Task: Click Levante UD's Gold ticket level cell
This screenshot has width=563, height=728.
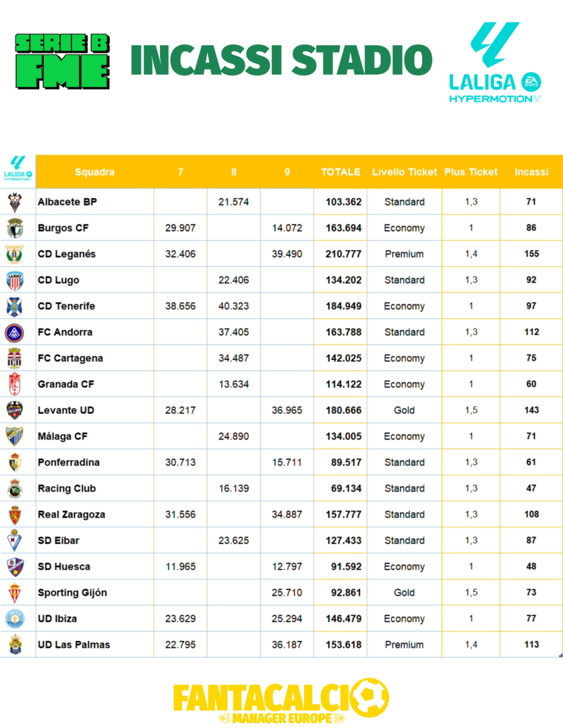Action: [404, 411]
